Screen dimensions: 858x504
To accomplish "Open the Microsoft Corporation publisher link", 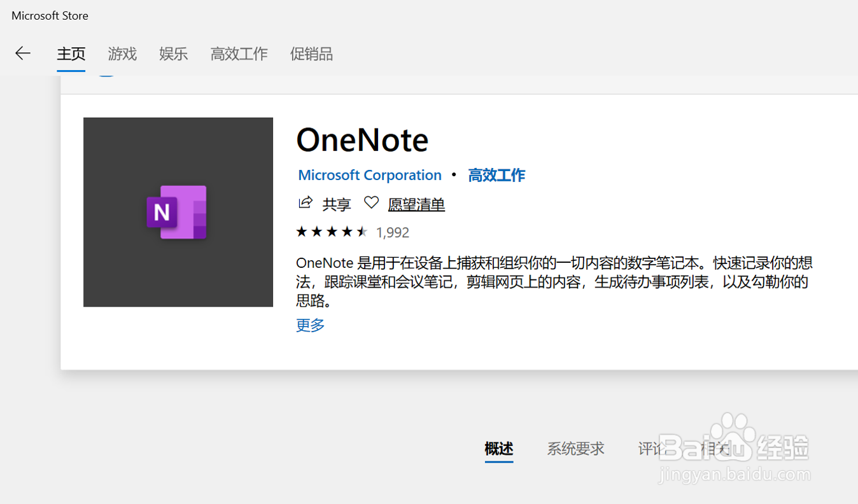I will 370,175.
